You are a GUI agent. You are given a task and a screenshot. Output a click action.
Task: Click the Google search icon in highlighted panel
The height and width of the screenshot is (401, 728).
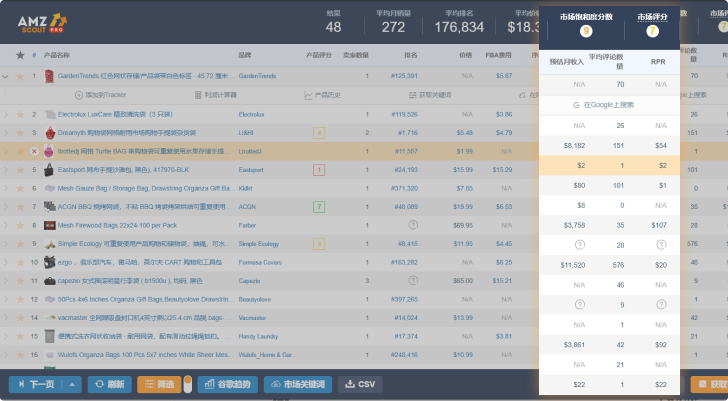tap(576, 105)
